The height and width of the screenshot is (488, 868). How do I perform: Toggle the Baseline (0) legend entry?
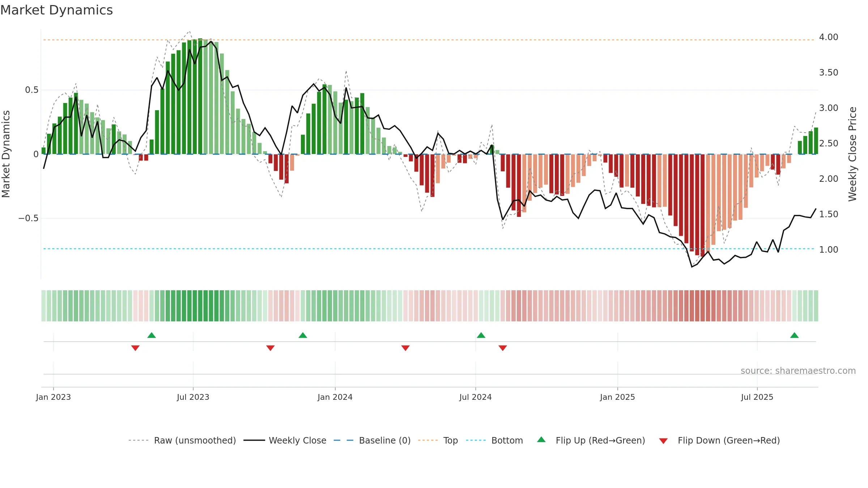click(x=372, y=440)
